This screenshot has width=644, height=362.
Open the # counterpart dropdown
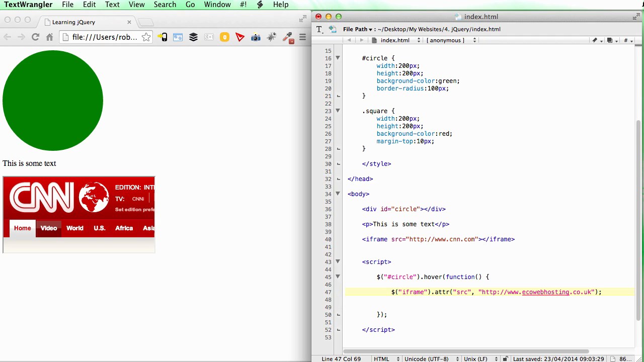click(x=628, y=40)
